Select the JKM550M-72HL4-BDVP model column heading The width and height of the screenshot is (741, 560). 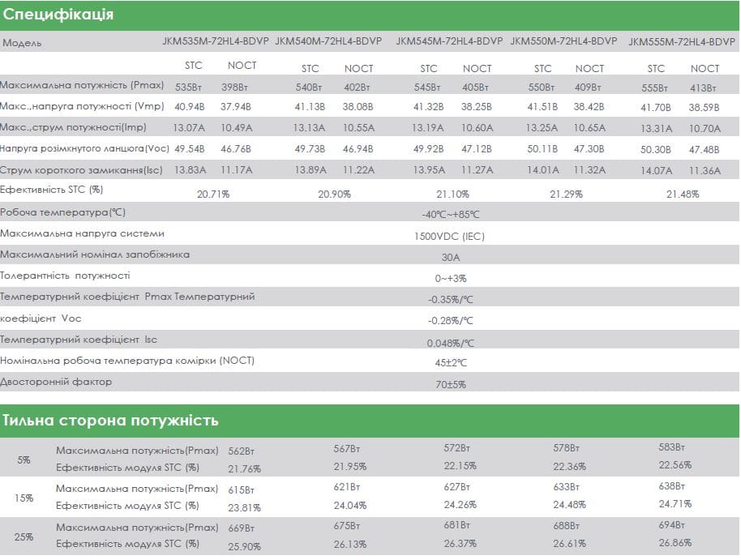pos(563,41)
